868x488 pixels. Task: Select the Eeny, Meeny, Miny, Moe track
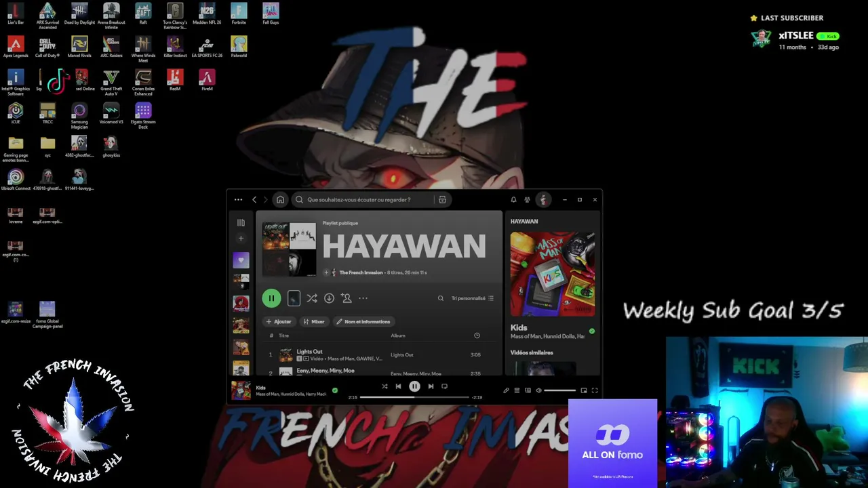(x=379, y=371)
